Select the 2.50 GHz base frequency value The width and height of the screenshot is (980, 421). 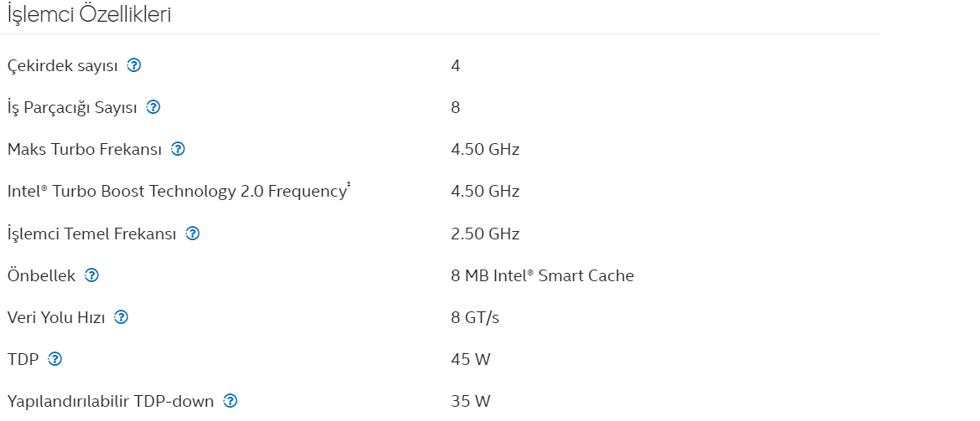485,234
